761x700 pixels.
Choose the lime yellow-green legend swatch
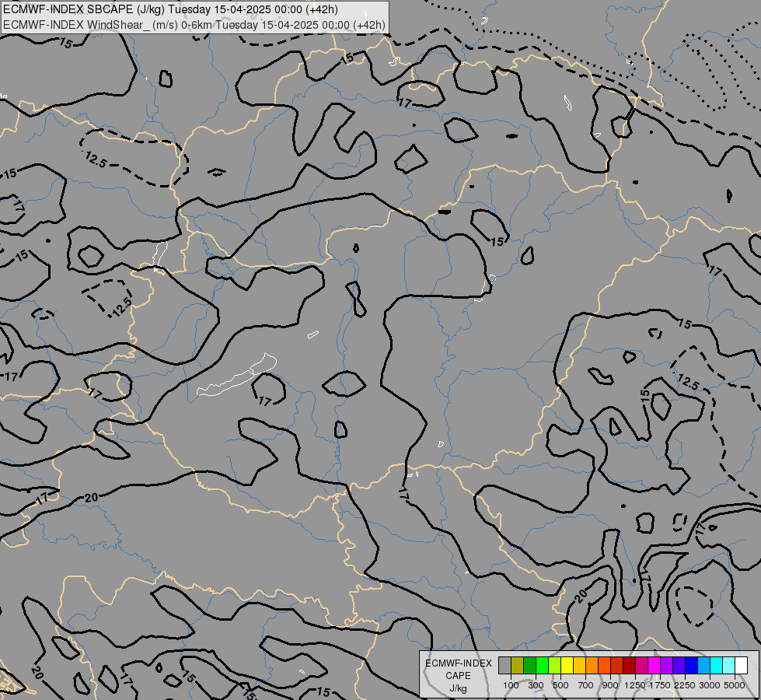tap(555, 666)
